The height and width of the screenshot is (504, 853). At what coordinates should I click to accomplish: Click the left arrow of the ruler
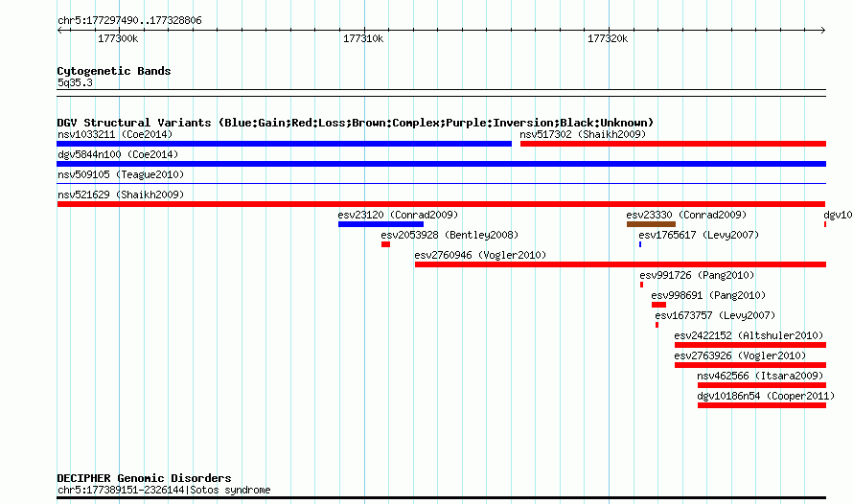[x=59, y=31]
